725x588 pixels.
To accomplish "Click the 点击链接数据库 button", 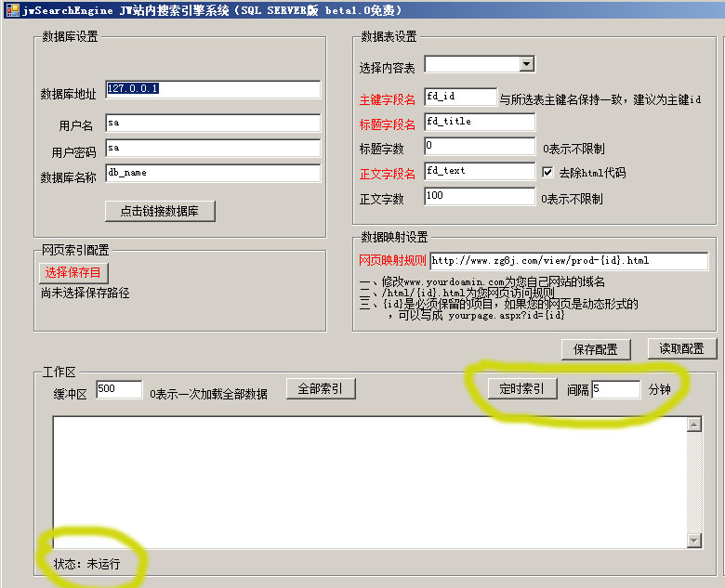I will tap(160, 211).
